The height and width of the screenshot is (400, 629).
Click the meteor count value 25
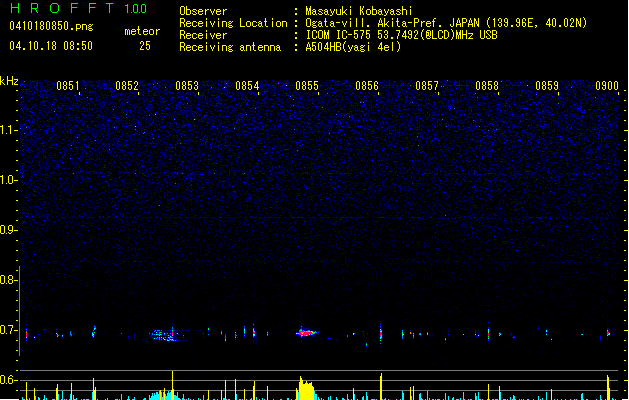coord(145,46)
